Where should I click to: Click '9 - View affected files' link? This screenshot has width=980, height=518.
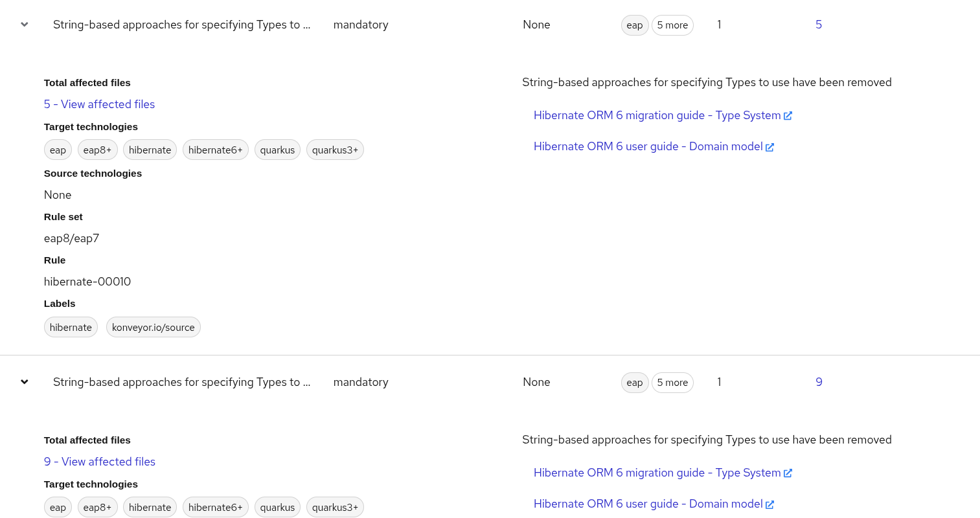[x=100, y=462]
